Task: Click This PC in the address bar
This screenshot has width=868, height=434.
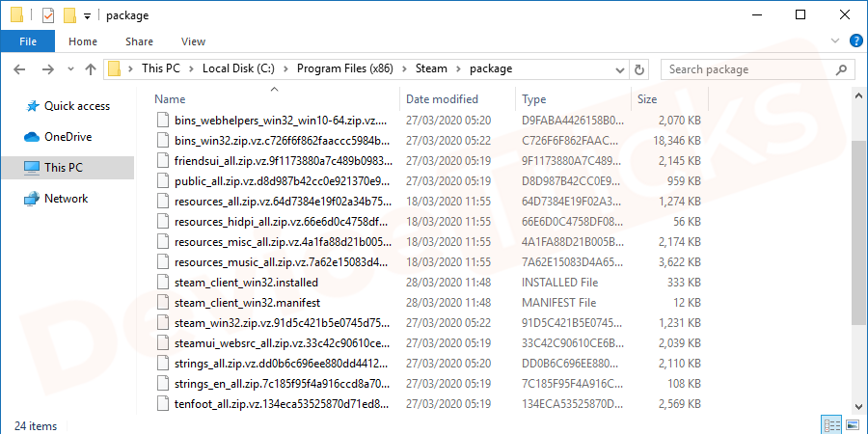Action: (160, 68)
